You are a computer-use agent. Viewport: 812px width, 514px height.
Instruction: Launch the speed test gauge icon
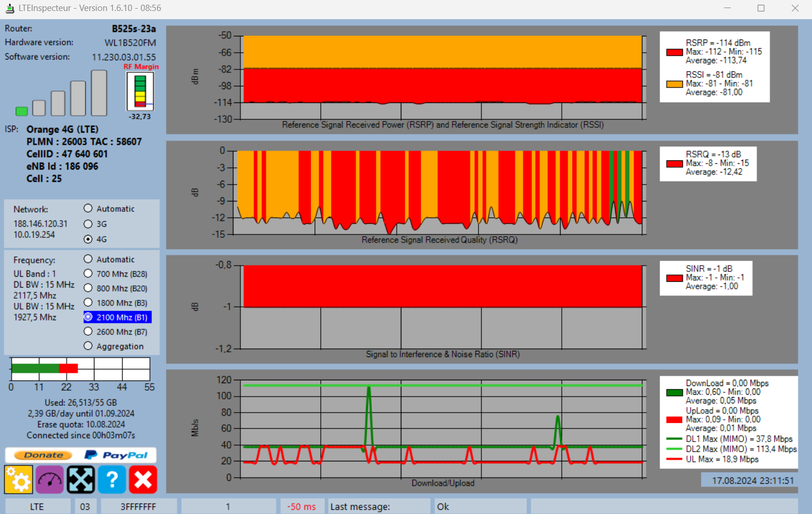pyautogui.click(x=50, y=479)
